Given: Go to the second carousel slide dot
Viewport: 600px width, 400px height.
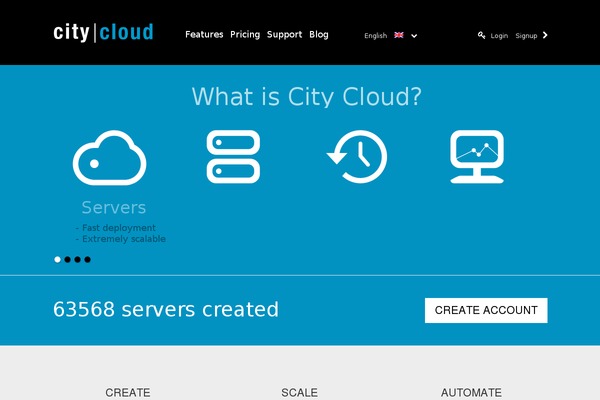Looking at the screenshot, I should point(67,260).
